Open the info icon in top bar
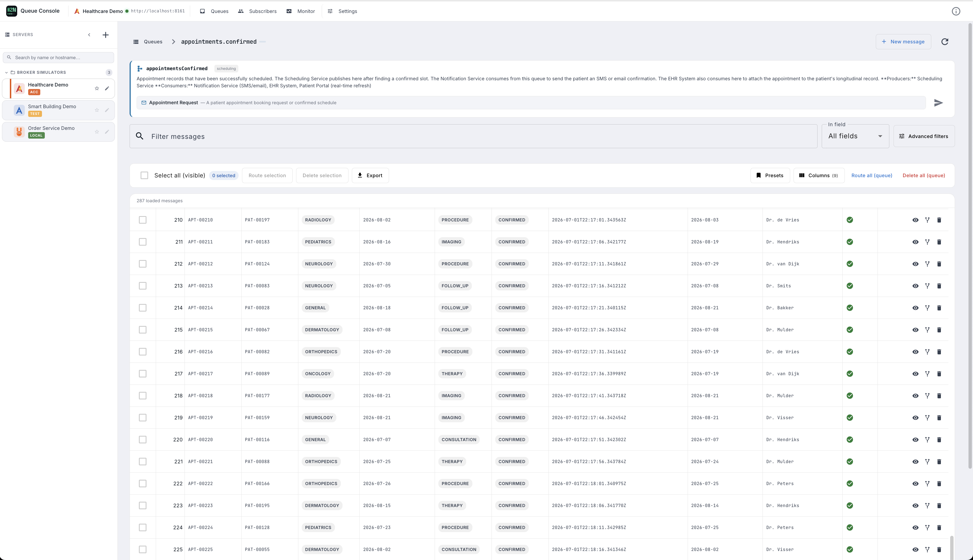 point(956,11)
